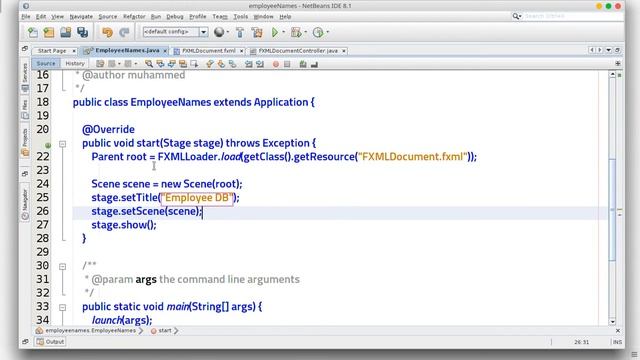Click the Last Edit icon in editor toolbar
The height and width of the screenshot is (360, 640).
click(100, 64)
